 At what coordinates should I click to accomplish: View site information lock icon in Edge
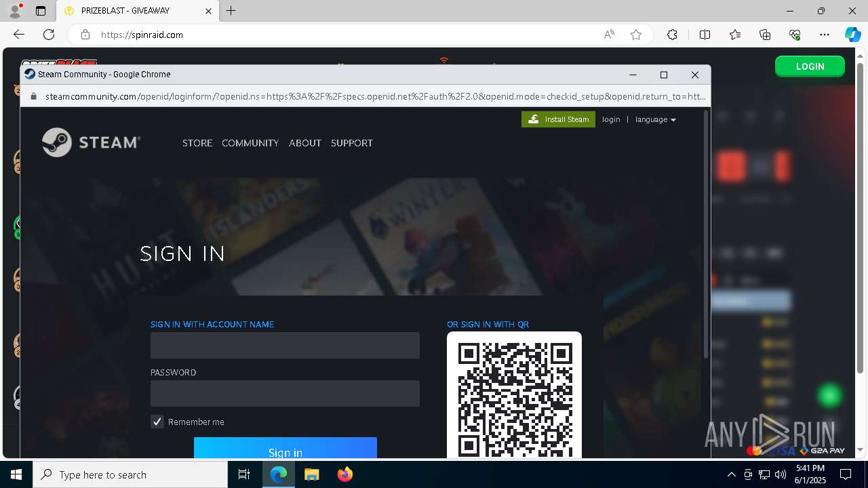85,35
